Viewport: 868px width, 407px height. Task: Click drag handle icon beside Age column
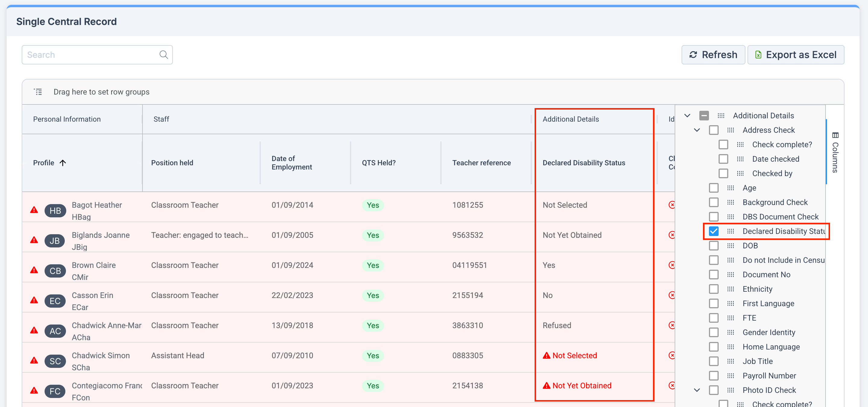coord(731,188)
